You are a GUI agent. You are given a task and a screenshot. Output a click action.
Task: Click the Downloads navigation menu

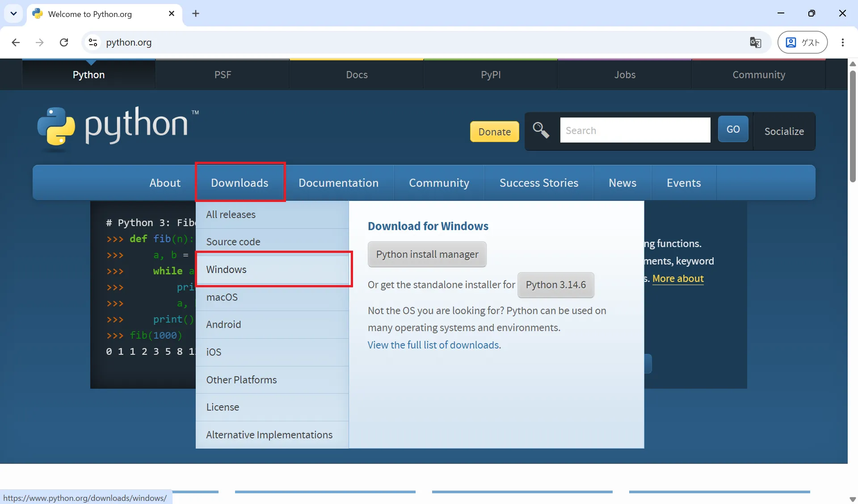(240, 183)
